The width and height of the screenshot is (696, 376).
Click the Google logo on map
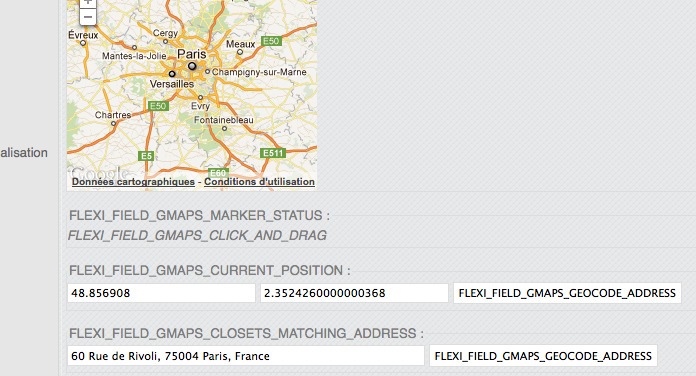pyautogui.click(x=100, y=172)
